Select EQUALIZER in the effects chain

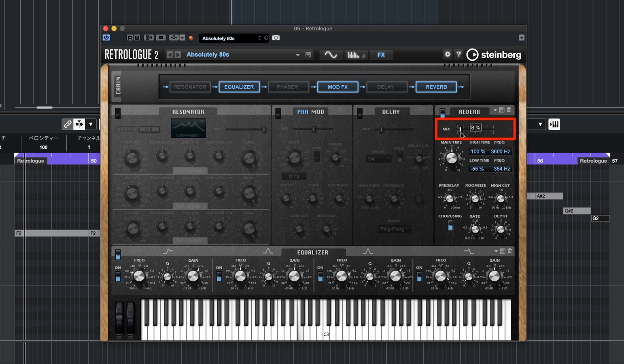pyautogui.click(x=239, y=87)
